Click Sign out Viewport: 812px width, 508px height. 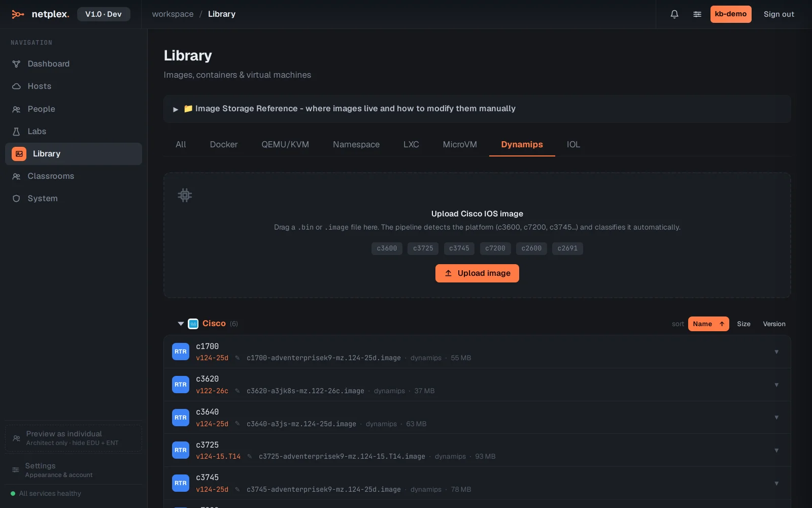pyautogui.click(x=779, y=14)
